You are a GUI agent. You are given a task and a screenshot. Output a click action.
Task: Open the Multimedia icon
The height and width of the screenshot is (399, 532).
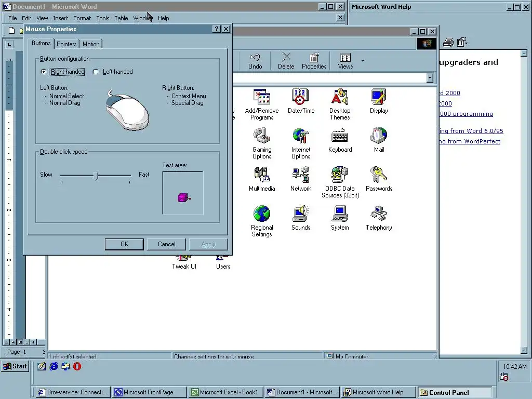tap(262, 179)
